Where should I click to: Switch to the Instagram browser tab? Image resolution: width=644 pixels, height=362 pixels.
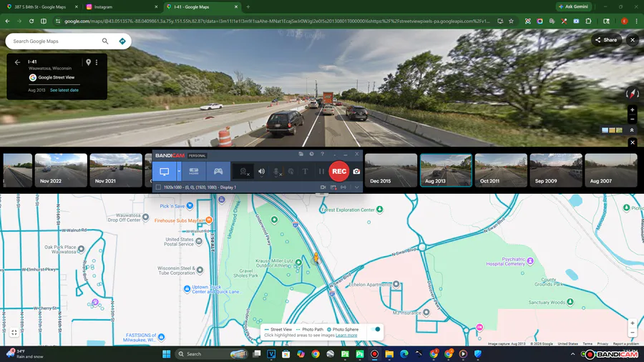(x=122, y=7)
